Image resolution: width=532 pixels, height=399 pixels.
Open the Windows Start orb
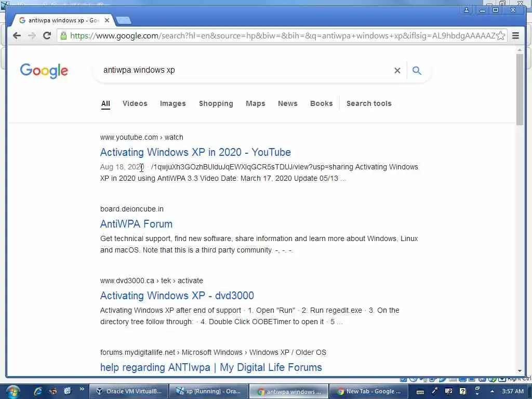coord(12,392)
